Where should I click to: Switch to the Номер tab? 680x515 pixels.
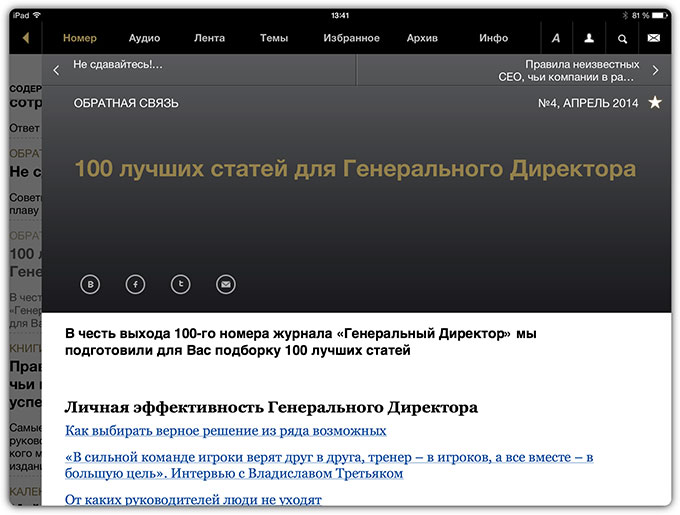coord(80,38)
